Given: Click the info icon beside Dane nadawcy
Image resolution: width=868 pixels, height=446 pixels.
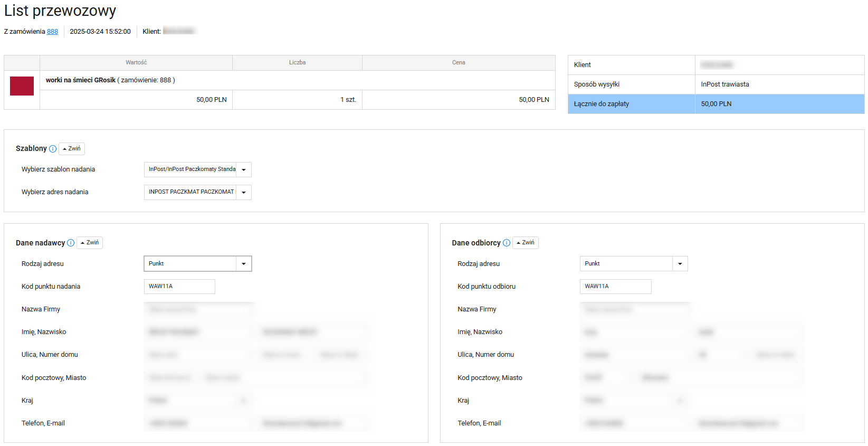Looking at the screenshot, I should click(71, 243).
